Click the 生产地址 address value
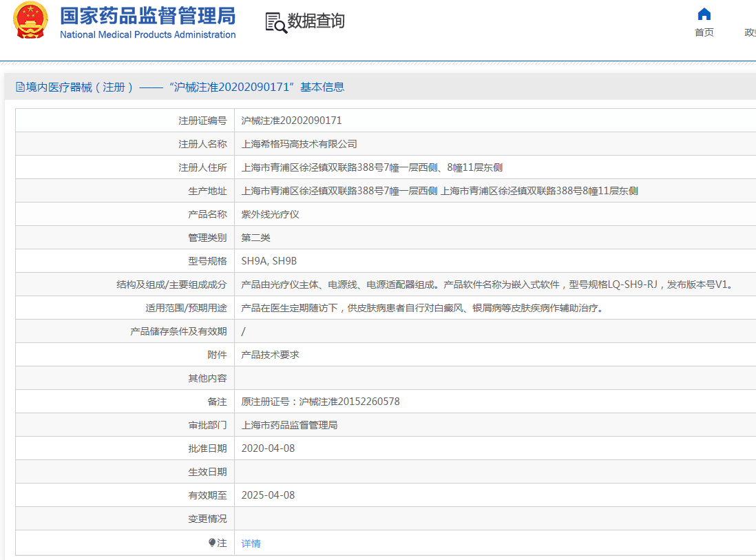756x560 pixels. (439, 191)
